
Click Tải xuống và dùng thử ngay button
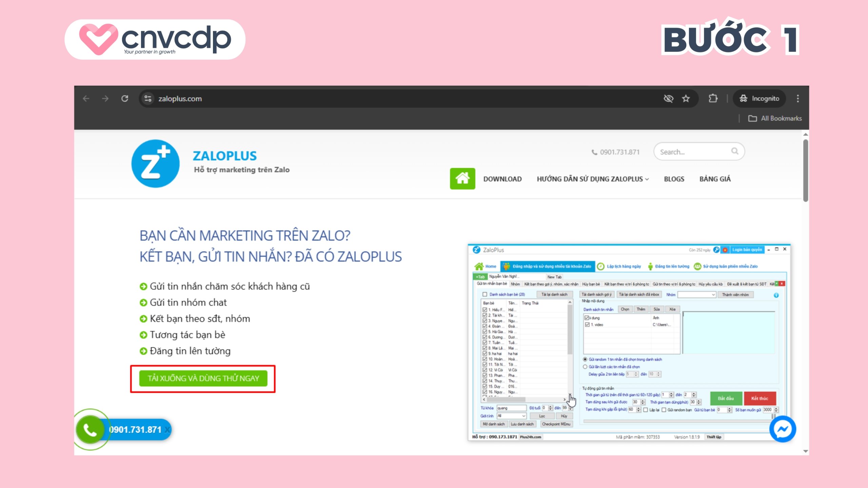[x=203, y=378]
